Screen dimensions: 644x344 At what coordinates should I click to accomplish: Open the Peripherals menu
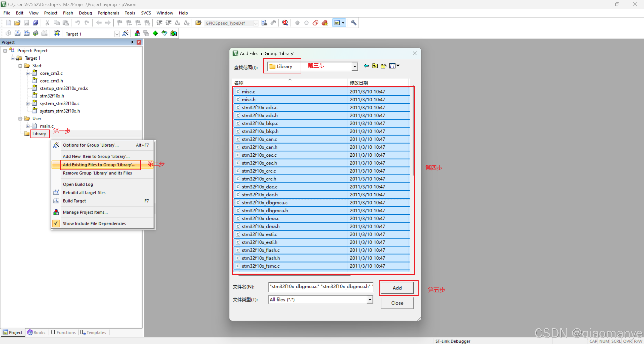point(108,13)
